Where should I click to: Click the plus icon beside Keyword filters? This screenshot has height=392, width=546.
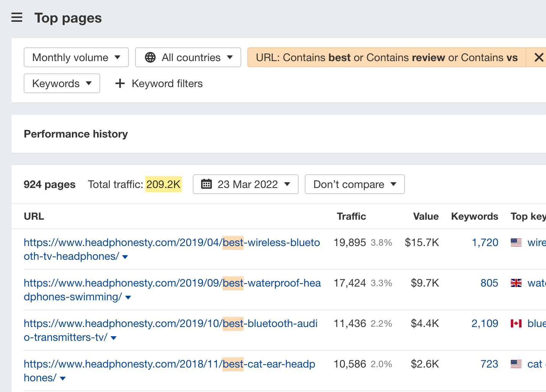(120, 83)
